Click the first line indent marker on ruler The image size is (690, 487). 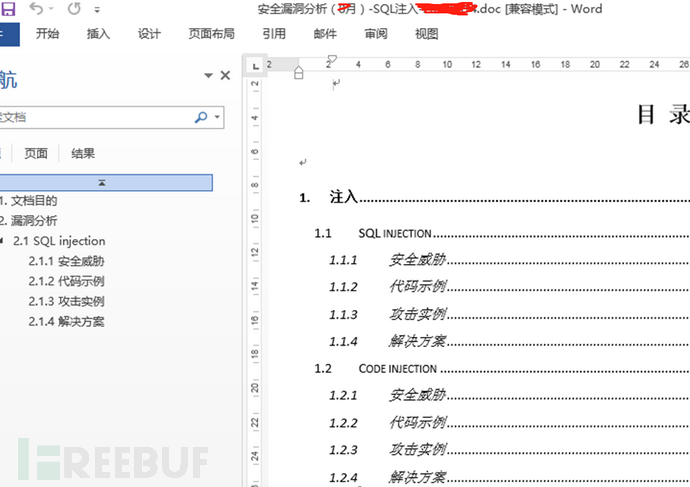[332, 59]
